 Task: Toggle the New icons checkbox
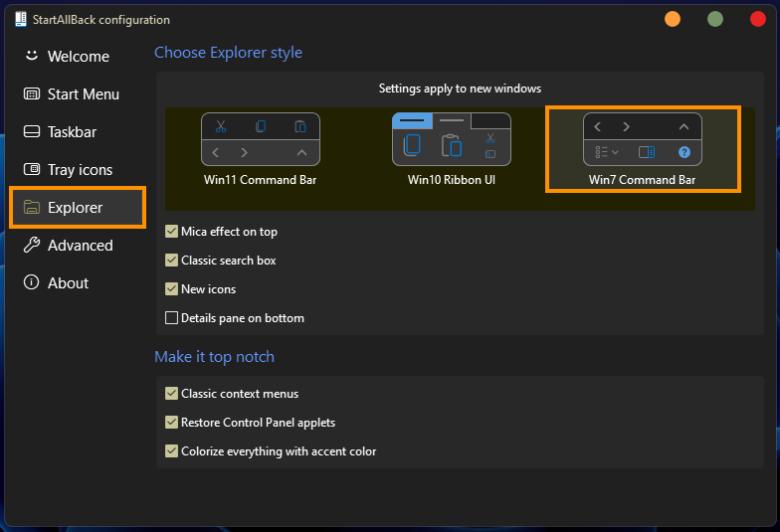(171, 288)
